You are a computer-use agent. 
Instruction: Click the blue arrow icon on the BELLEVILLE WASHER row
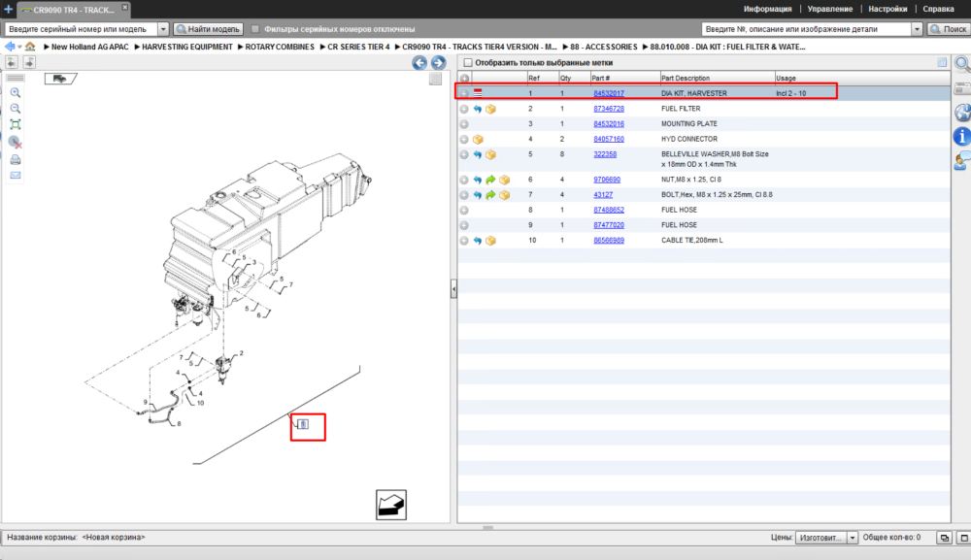point(478,154)
